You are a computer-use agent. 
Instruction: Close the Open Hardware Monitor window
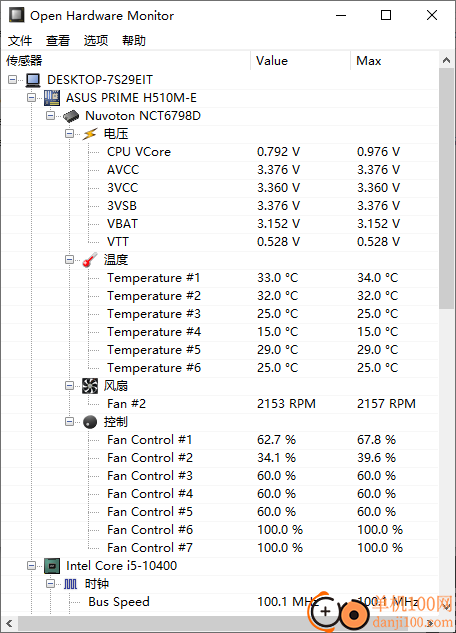(432, 15)
